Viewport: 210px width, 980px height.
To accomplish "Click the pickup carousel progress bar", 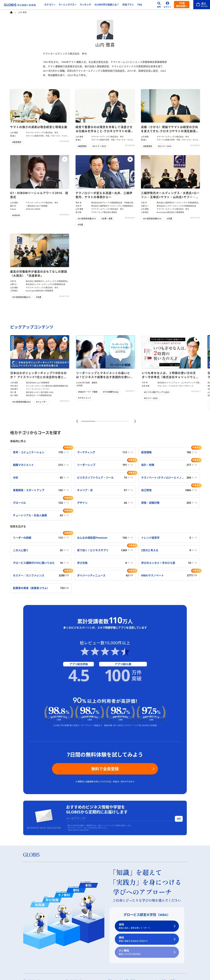I will 105,421.
